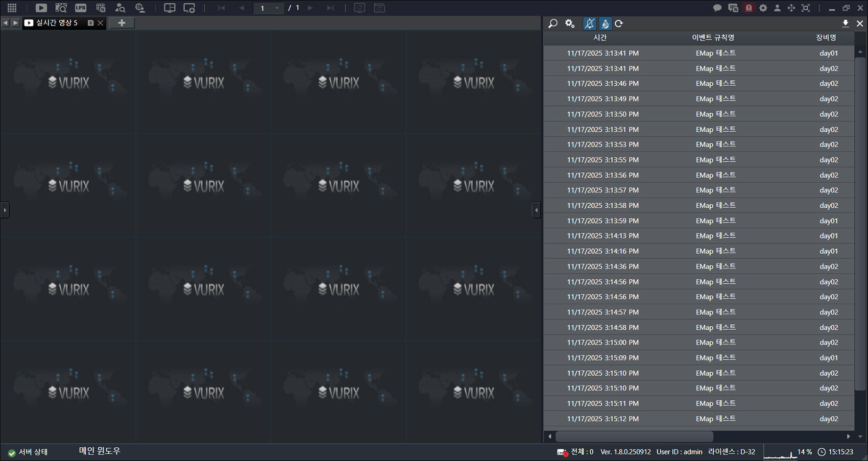Open event panel settings gears
The height and width of the screenshot is (461, 868).
pyautogui.click(x=570, y=24)
